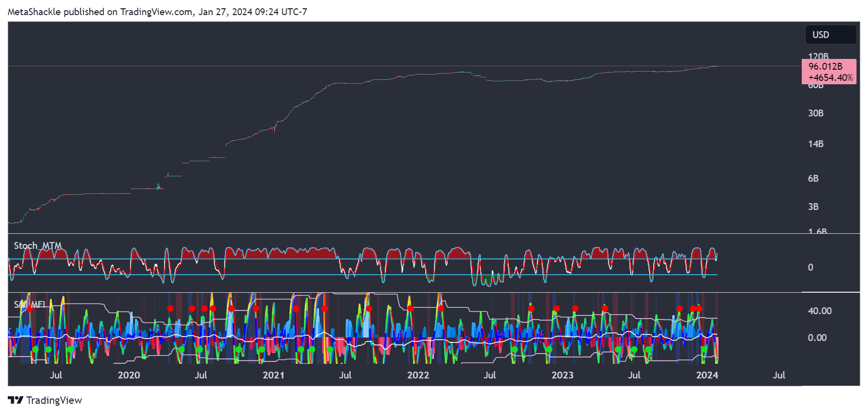Select the Stoch_MTM indicator label
The image size is (868, 414).
point(38,245)
